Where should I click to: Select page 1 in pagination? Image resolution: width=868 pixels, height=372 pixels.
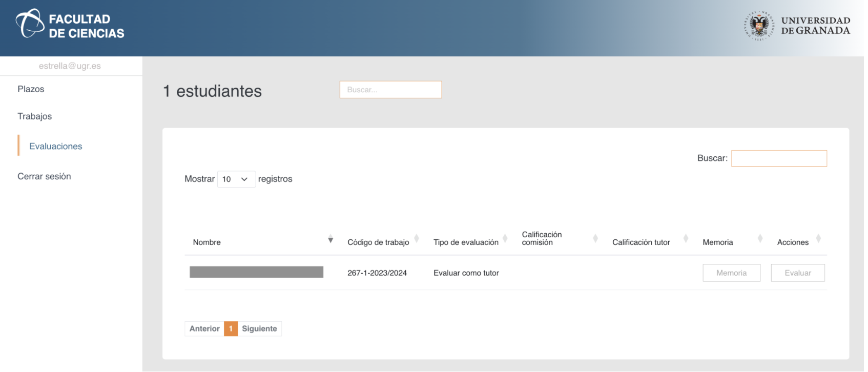pyautogui.click(x=231, y=329)
